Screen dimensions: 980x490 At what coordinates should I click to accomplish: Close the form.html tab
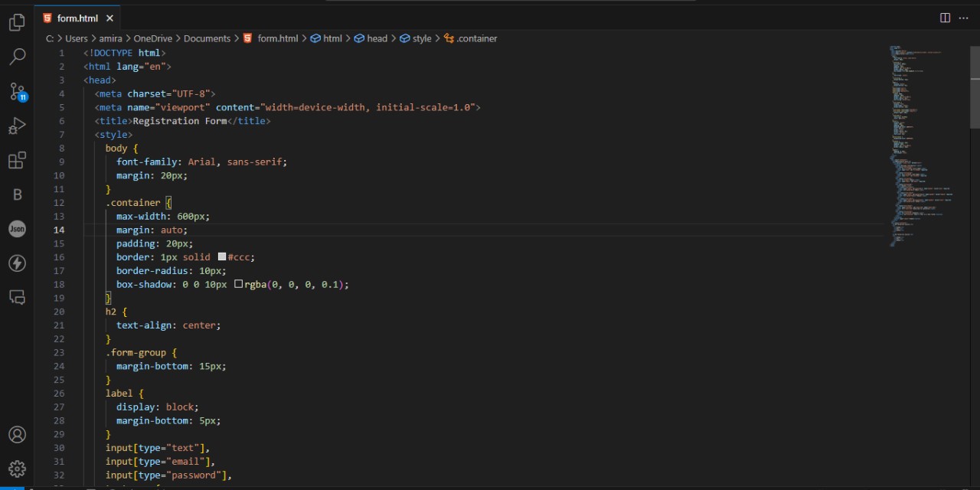109,18
